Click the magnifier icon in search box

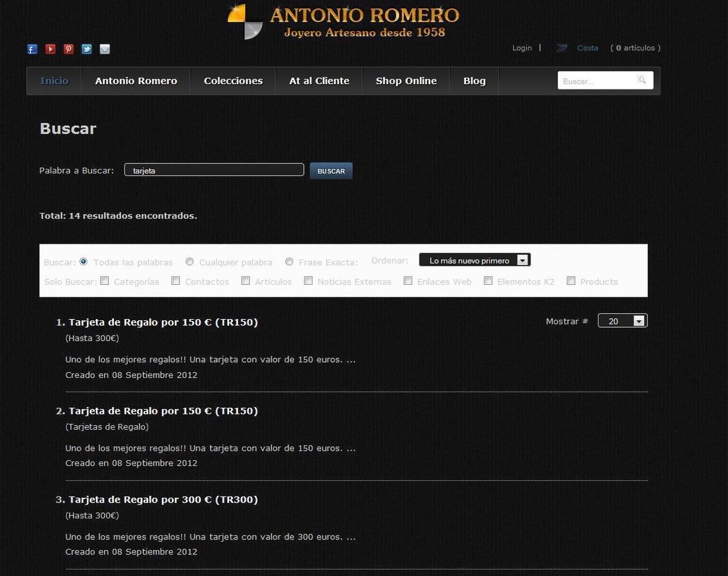(x=642, y=80)
